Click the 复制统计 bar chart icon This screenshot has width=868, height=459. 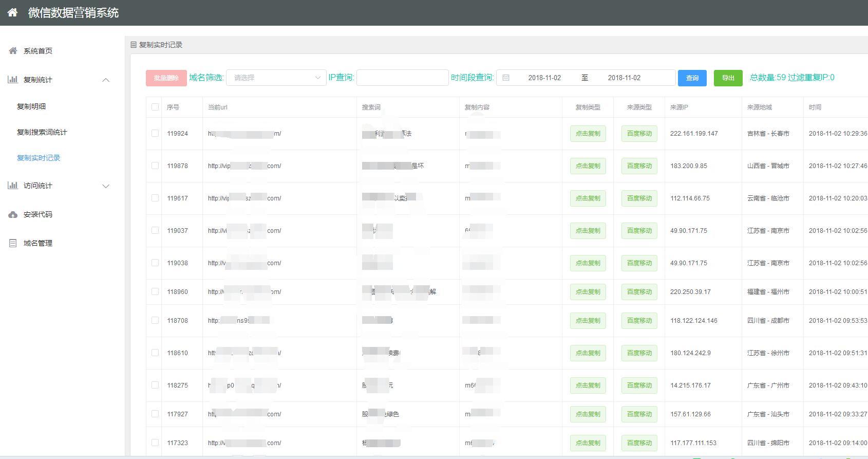tap(13, 80)
